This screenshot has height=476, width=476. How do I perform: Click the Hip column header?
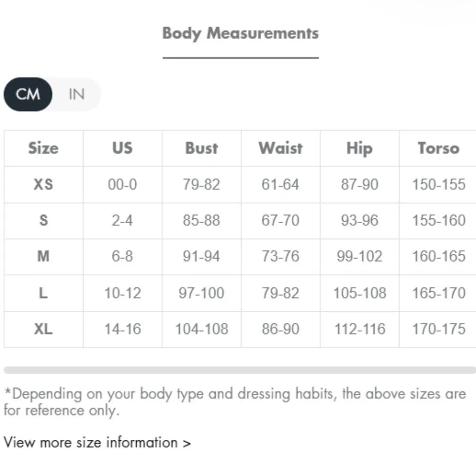pos(359,148)
